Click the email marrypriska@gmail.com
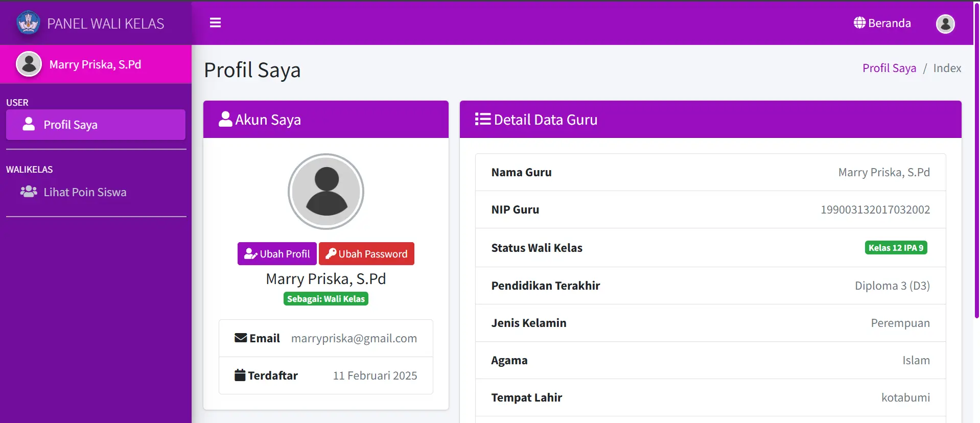The width and height of the screenshot is (980, 423). click(354, 338)
